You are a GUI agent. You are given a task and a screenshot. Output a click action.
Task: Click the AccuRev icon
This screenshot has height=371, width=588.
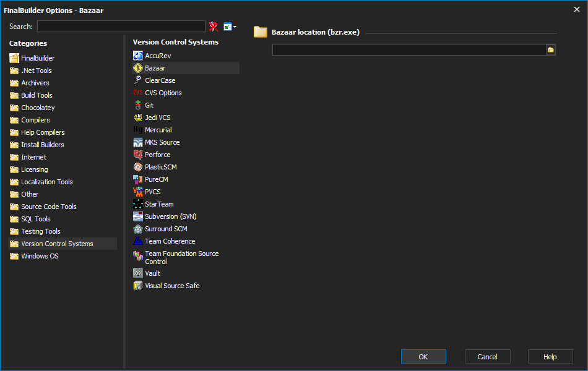point(138,56)
